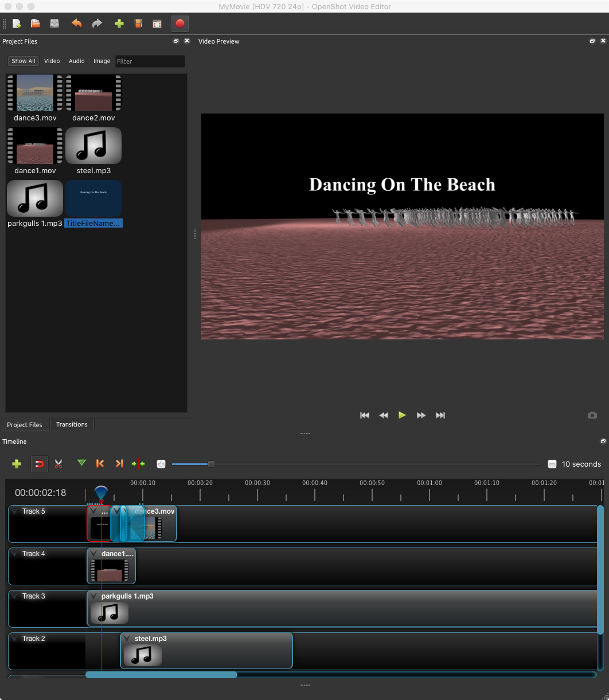Redo the last undone action
The image size is (609, 700).
tap(97, 24)
